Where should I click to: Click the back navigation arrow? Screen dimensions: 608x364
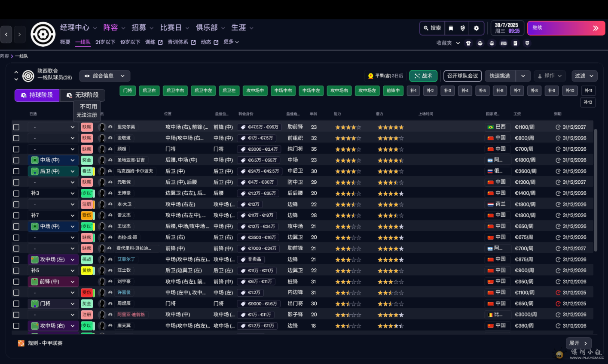[6, 34]
